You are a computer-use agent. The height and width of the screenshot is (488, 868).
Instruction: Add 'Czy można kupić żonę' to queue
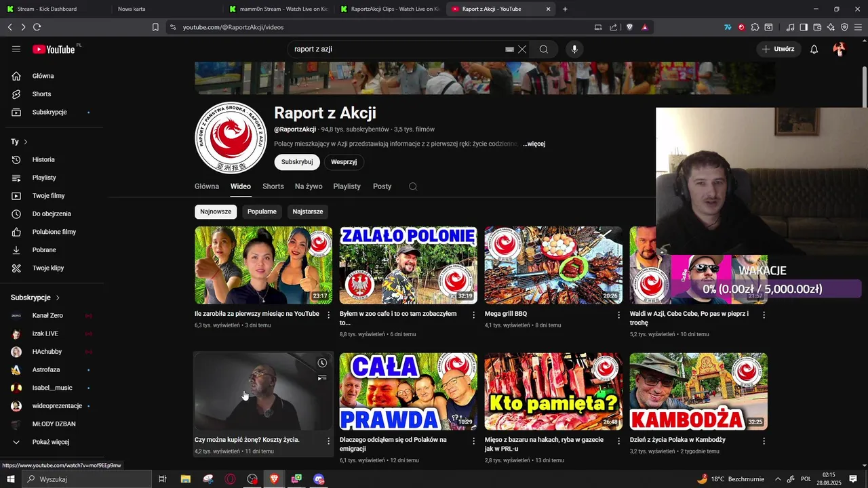point(322,378)
